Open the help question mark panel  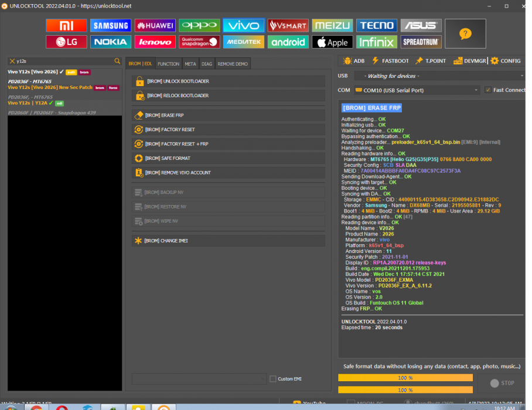tap(465, 33)
